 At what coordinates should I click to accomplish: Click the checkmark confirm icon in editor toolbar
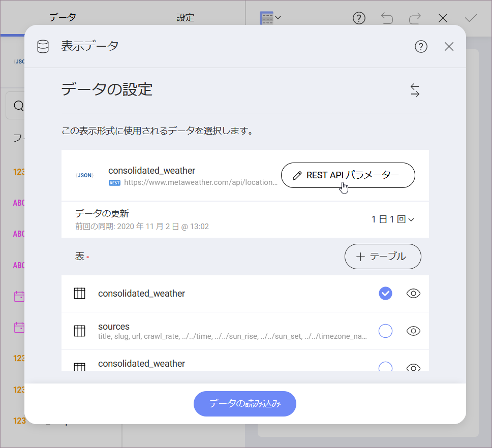[471, 18]
